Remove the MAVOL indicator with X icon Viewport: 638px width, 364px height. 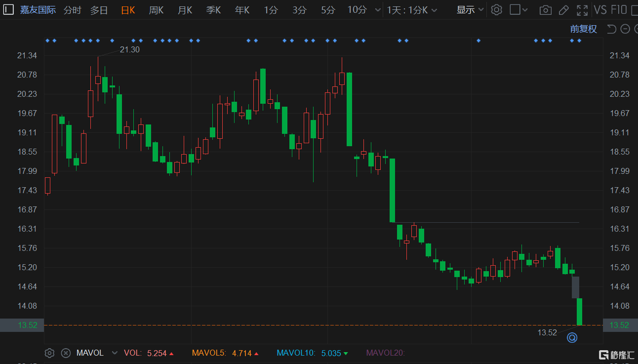pyautogui.click(x=66, y=353)
